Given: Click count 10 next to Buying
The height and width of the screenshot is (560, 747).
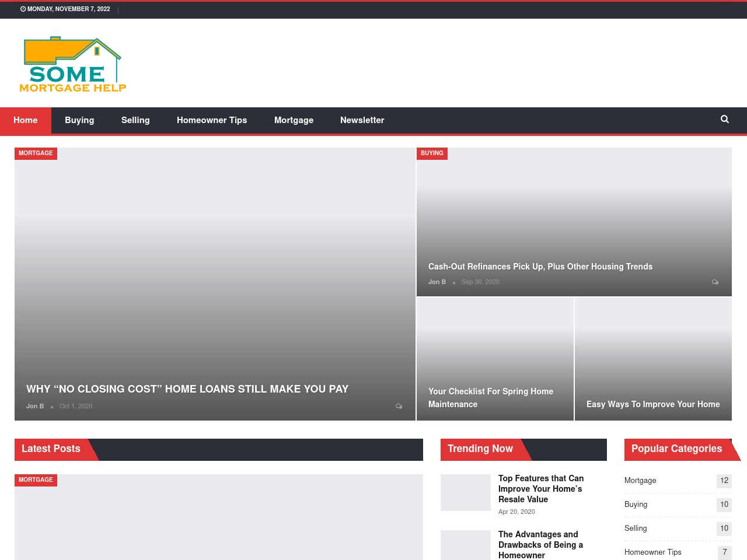Looking at the screenshot, I should pos(724,505).
